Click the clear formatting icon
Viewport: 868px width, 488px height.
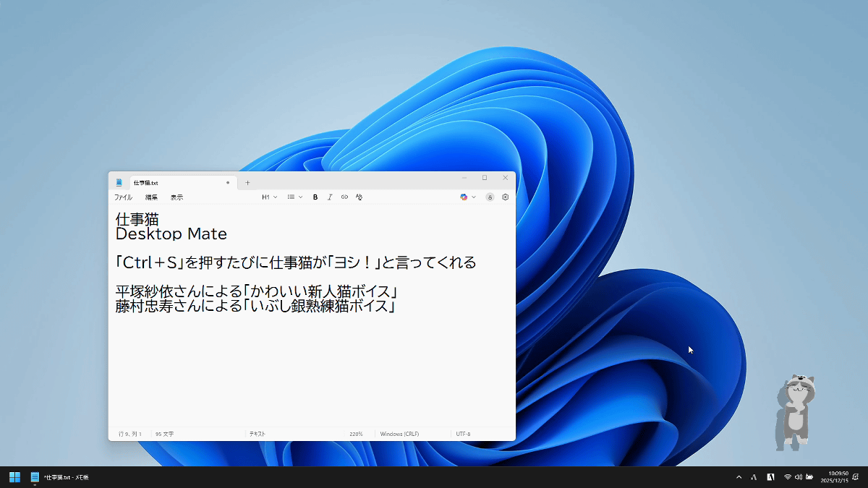(359, 197)
